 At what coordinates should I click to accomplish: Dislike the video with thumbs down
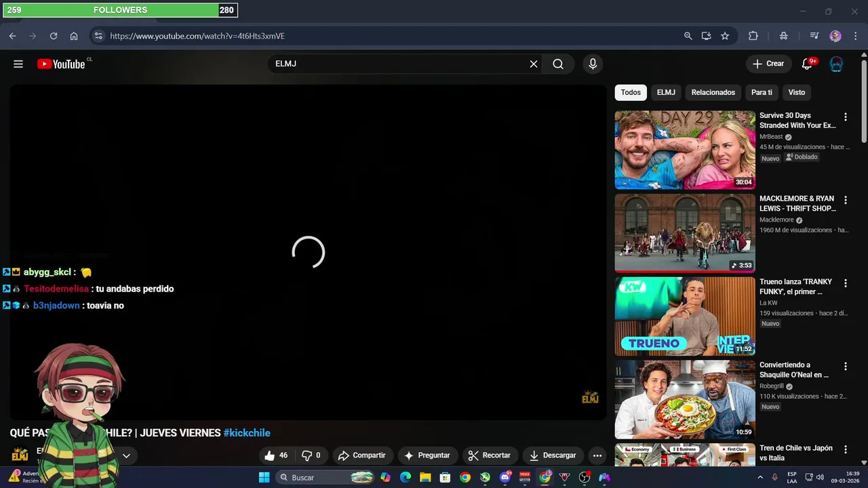pos(311,455)
